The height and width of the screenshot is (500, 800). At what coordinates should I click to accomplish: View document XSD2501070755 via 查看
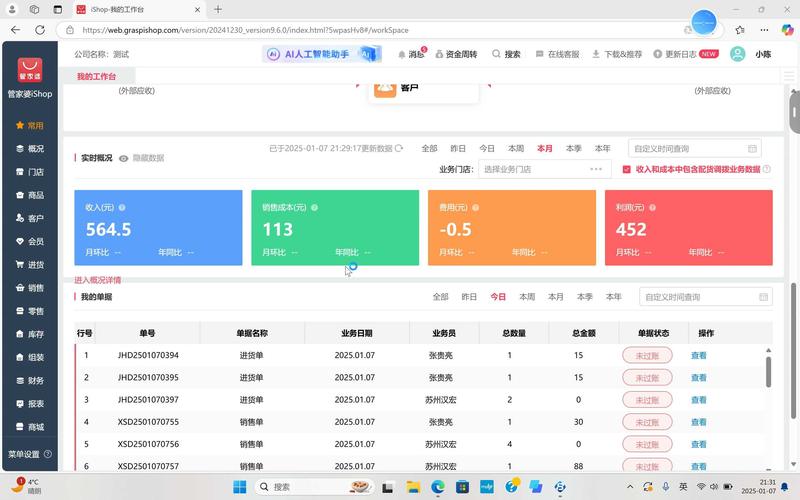698,422
